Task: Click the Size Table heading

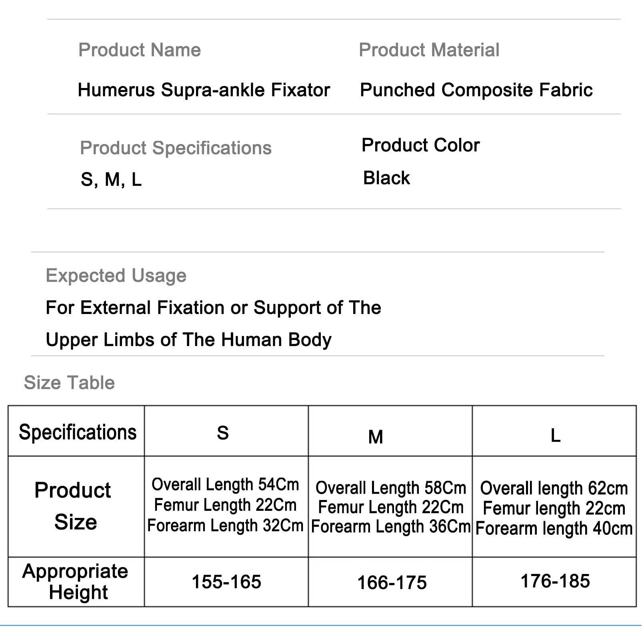Action: pyautogui.click(x=69, y=383)
